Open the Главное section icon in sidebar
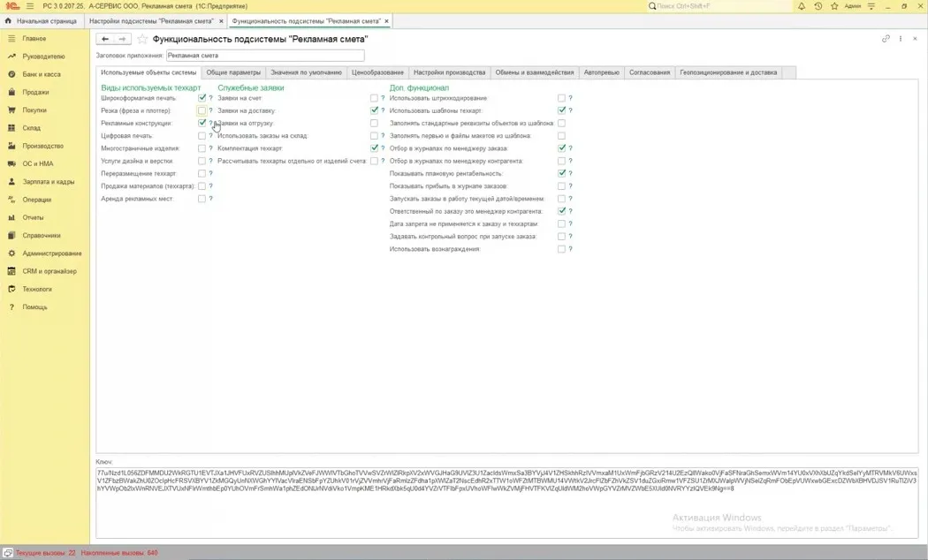 pyautogui.click(x=11, y=39)
